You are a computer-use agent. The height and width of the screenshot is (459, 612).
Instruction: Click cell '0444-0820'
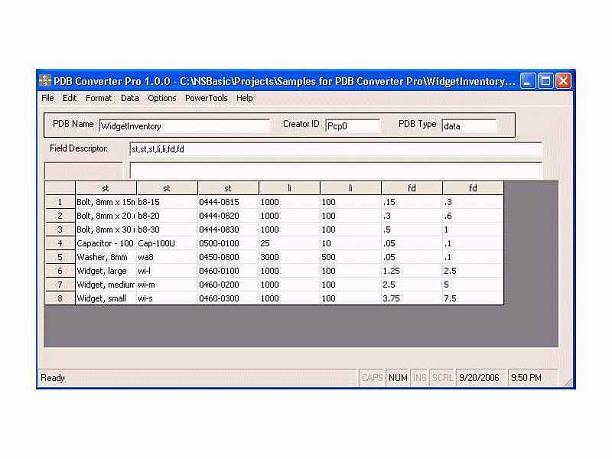click(x=228, y=216)
